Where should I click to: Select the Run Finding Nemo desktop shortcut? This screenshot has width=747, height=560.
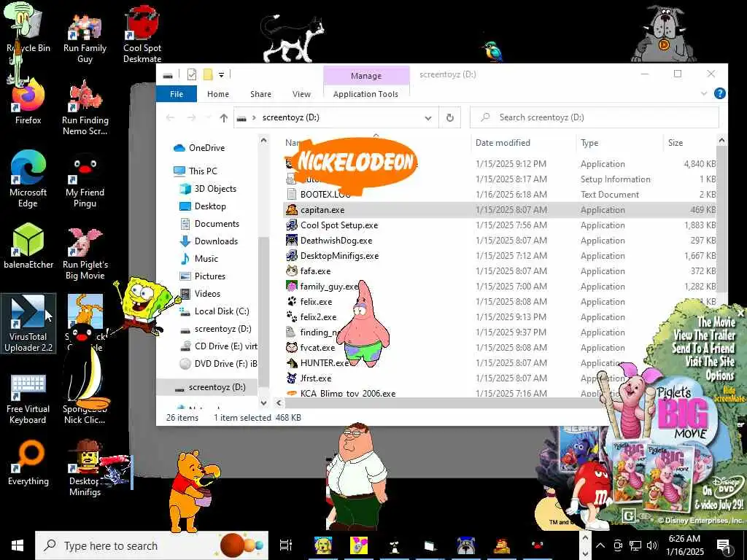(x=85, y=109)
